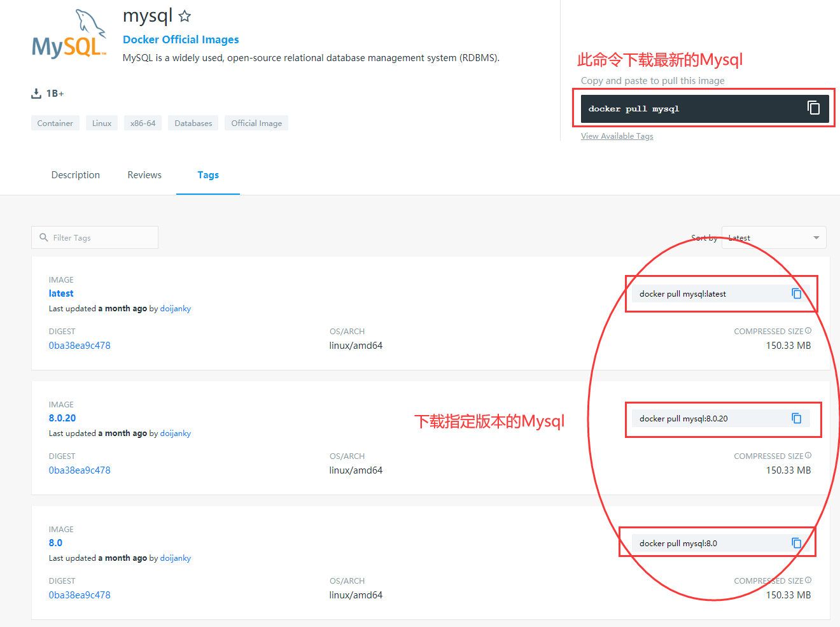
Task: Select docker pull mysql:8.0 text
Action: 678,544
